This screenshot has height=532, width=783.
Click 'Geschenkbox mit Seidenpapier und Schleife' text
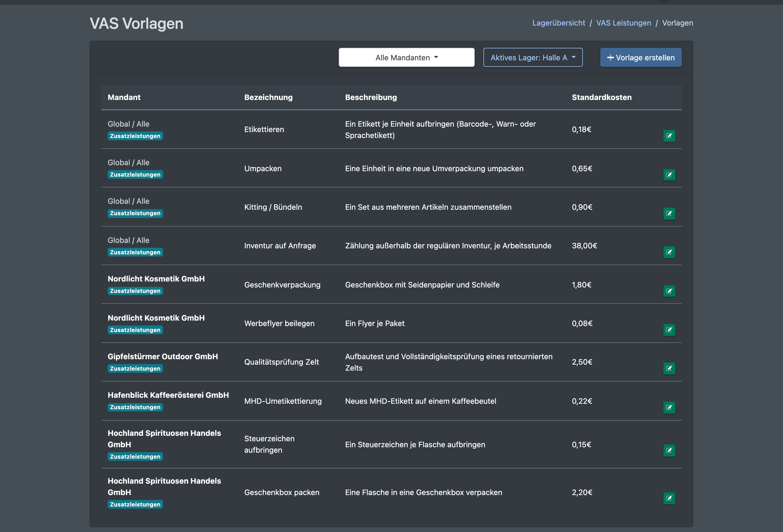pos(422,285)
